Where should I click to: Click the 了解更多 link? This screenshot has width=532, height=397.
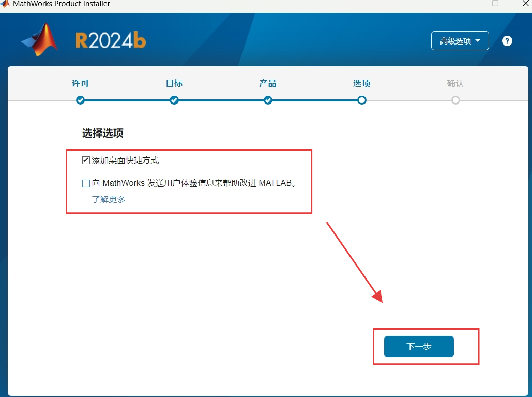point(109,199)
